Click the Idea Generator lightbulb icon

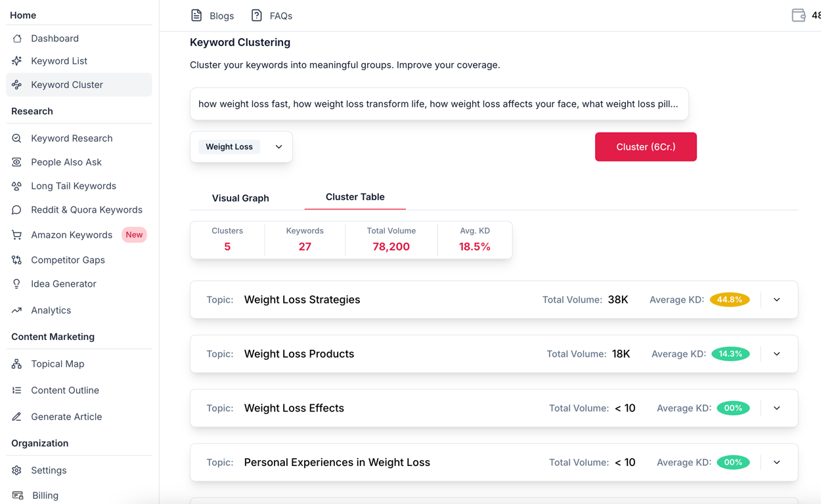pyautogui.click(x=18, y=283)
